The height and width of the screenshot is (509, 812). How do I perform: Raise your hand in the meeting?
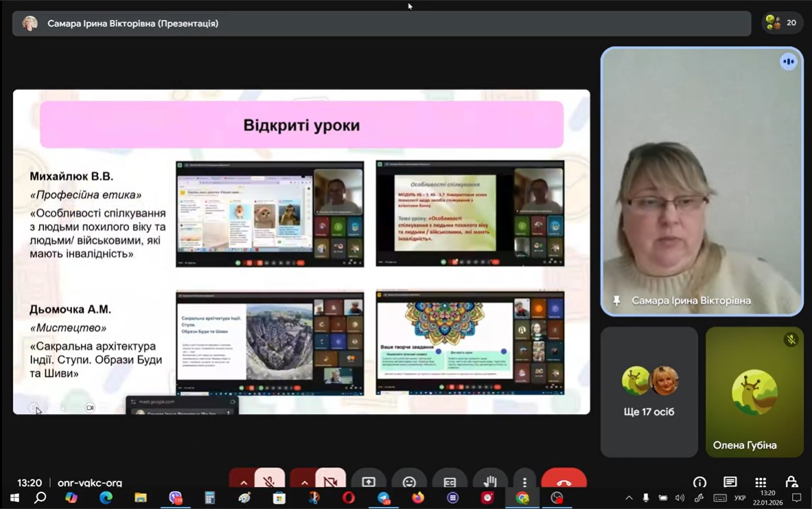pyautogui.click(x=490, y=481)
